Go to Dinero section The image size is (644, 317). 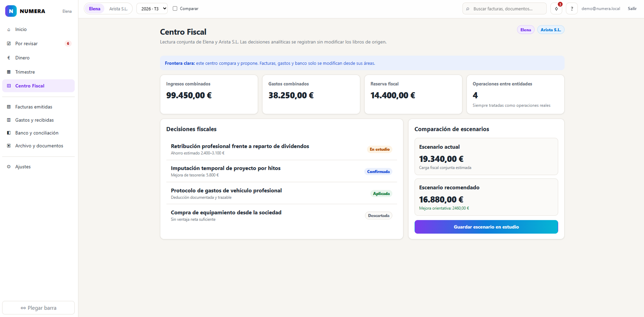pos(38,58)
